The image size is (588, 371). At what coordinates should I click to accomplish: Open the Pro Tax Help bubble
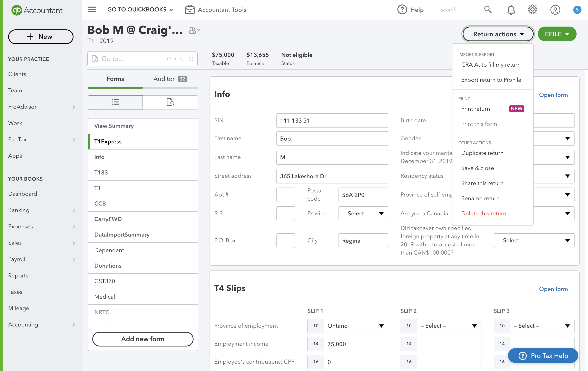click(x=543, y=356)
